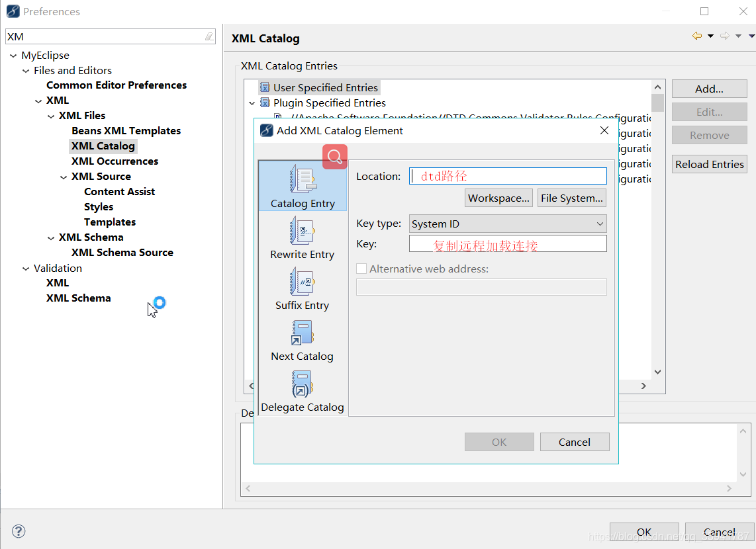Image resolution: width=756 pixels, height=549 pixels.
Task: Click catalog entries scrollbar down arrow
Action: (657, 372)
